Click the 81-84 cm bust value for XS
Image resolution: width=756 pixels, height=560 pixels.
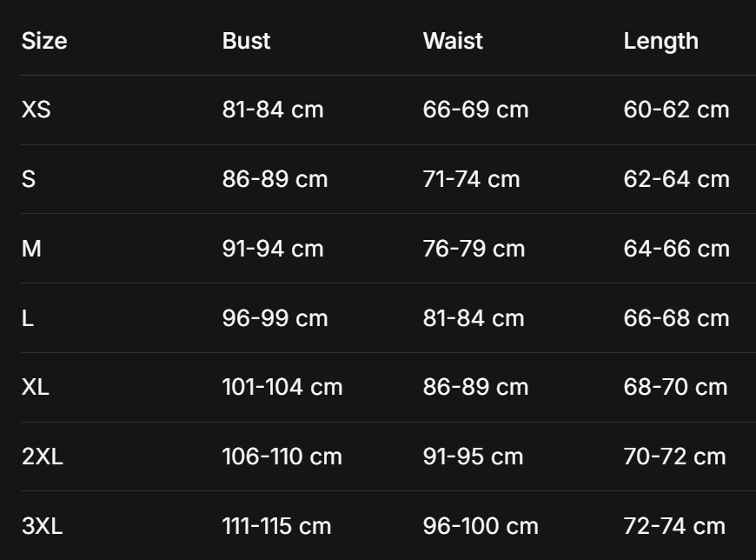(273, 110)
